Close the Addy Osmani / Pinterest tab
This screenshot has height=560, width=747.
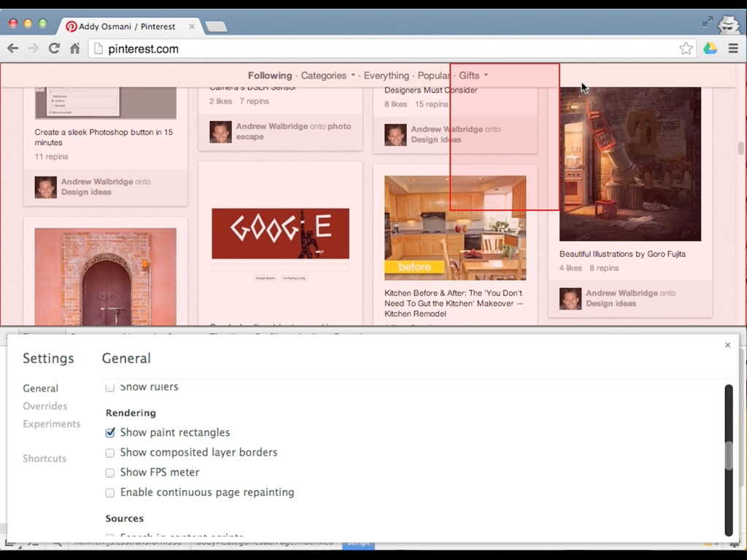[x=192, y=26]
